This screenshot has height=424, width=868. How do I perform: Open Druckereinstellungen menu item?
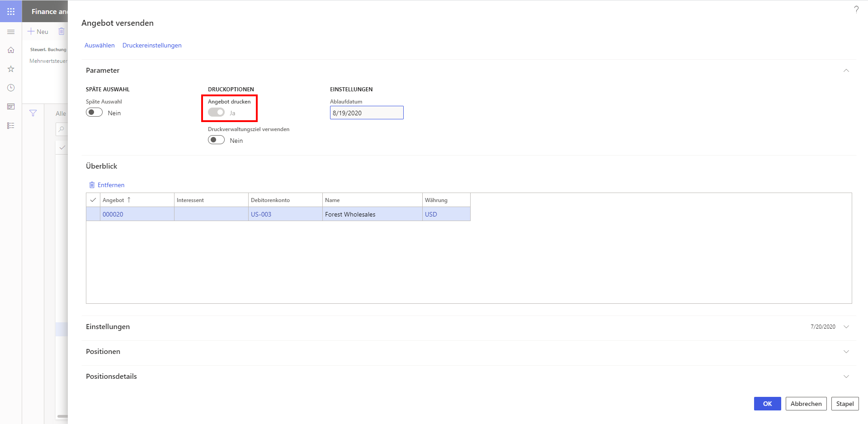152,45
